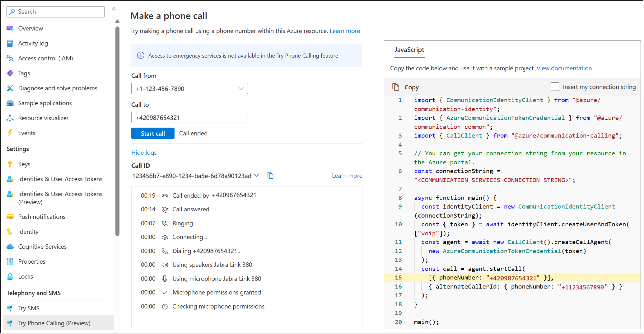The image size is (644, 334).
Task: Click 'Microphone permissions granted' log entry
Action: pos(217,292)
